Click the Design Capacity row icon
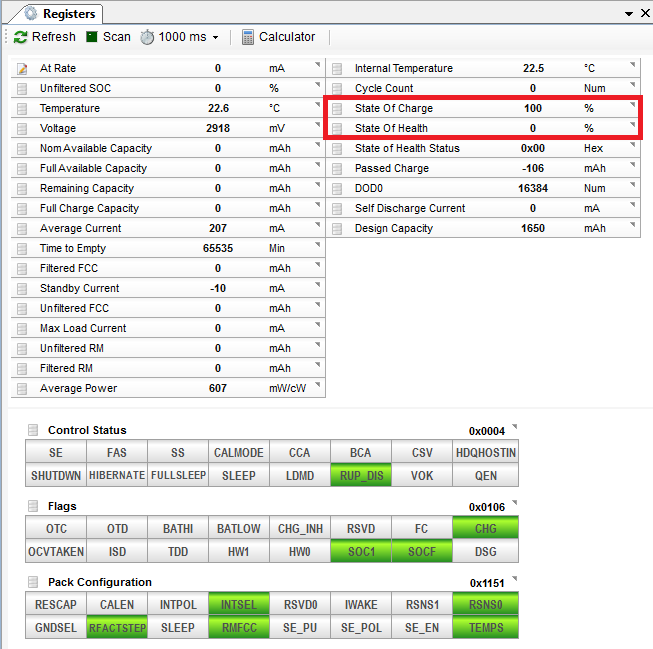Screen dimensions: 653x649 (337, 228)
